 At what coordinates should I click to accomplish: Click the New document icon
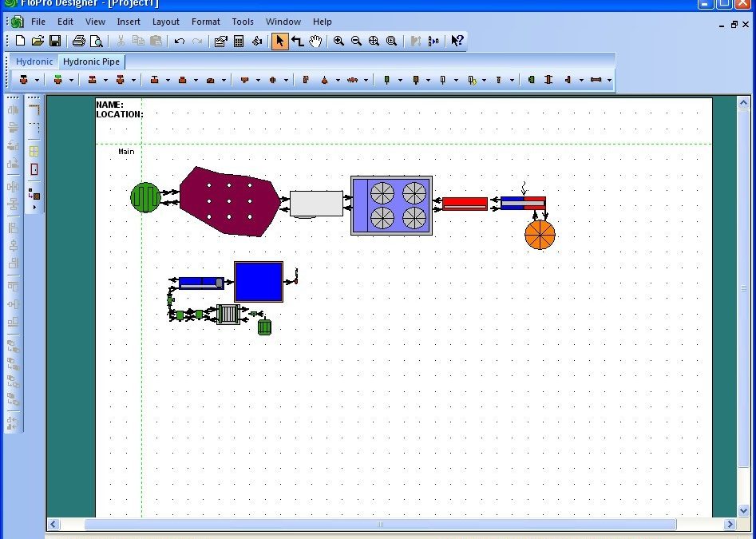coord(21,41)
